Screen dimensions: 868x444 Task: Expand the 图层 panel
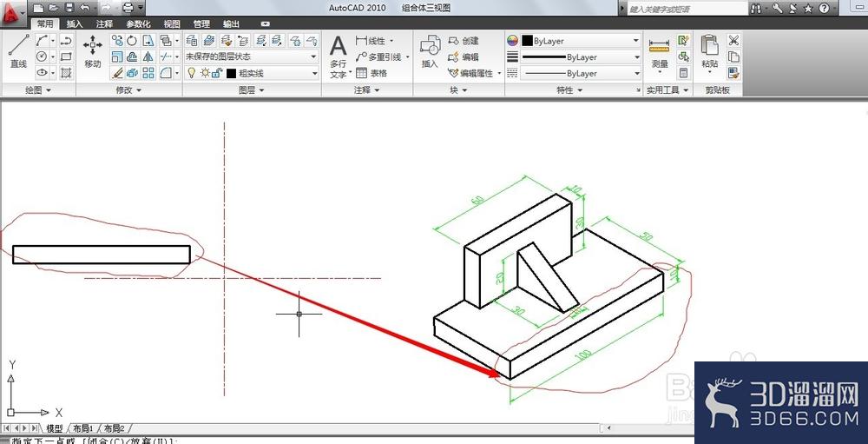point(252,89)
